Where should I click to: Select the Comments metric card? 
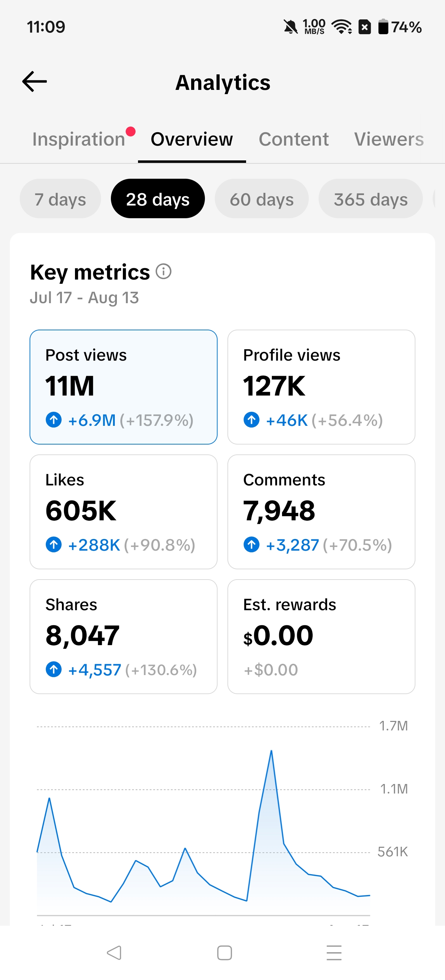[321, 512]
